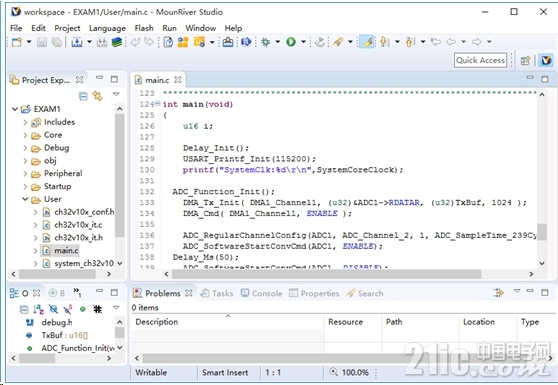Open the Debug icon dropdown arrow
Screen dimensions: 558x385
tap(278, 42)
